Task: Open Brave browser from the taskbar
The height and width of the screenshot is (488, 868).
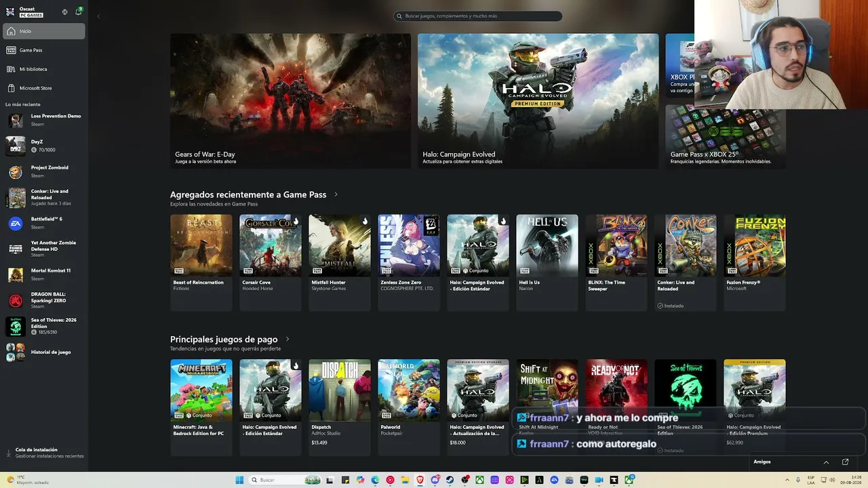Action: [420, 480]
